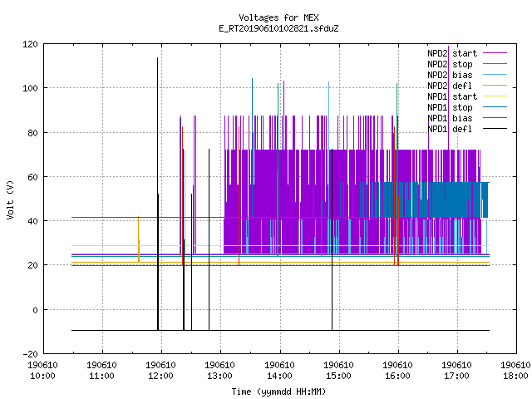The width and height of the screenshot is (532, 399).
Task: Click the NPD2 stop legend label
Action: pyautogui.click(x=450, y=64)
